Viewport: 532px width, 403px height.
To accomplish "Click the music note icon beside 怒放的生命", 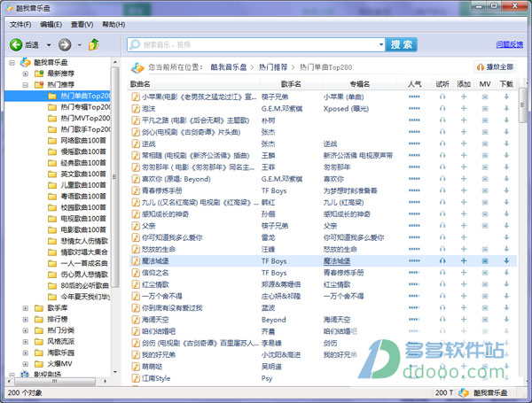I will [x=136, y=249].
